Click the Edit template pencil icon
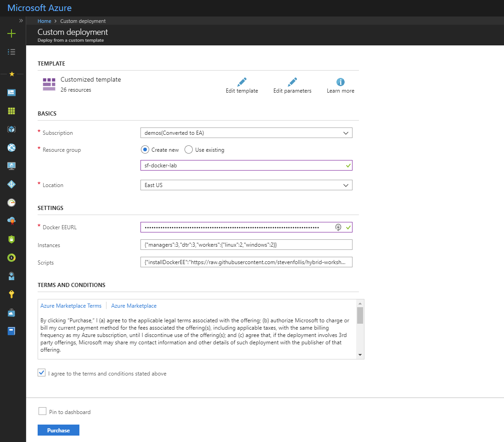The width and height of the screenshot is (504, 442). tap(242, 82)
